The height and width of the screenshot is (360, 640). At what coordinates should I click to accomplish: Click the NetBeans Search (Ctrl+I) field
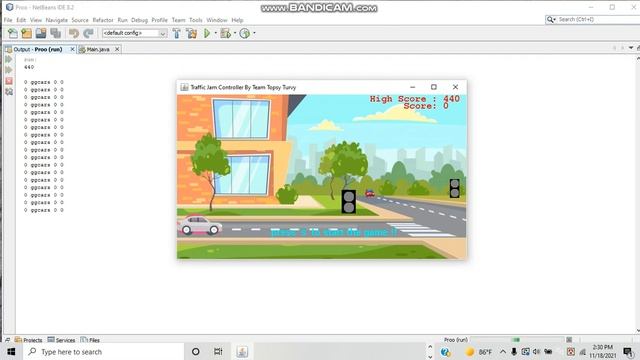[x=593, y=19]
